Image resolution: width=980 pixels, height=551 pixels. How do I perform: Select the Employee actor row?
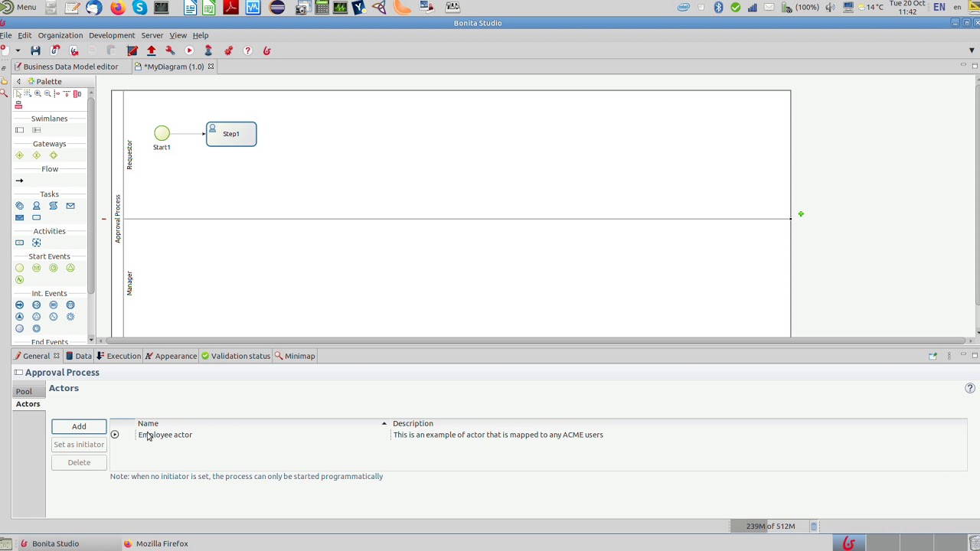[538, 435]
